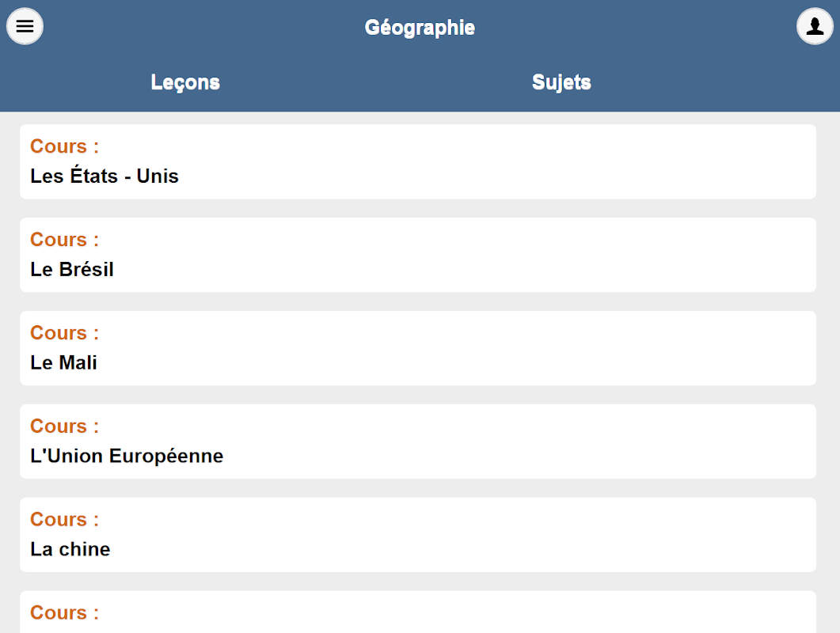Click "Cours :" label above La chine

[65, 520]
